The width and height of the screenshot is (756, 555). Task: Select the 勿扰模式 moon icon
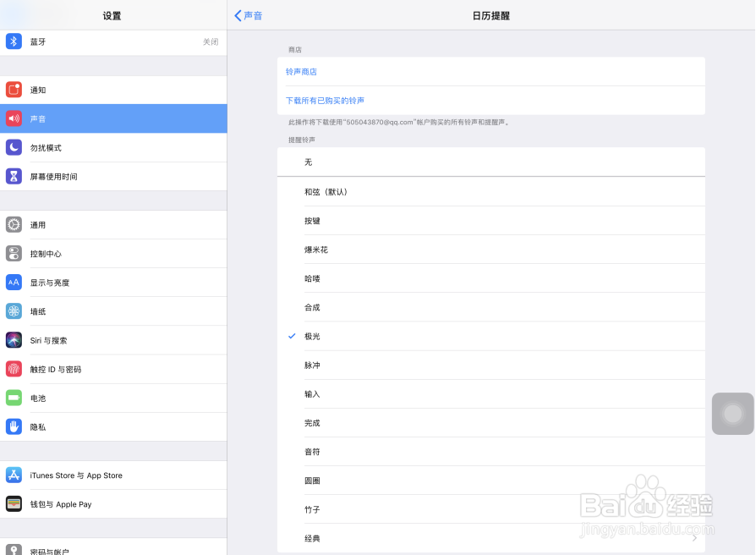click(14, 147)
